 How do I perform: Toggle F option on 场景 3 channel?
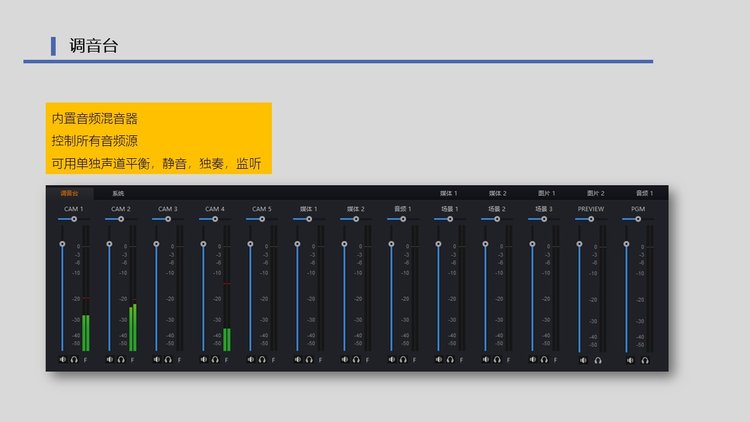click(557, 359)
